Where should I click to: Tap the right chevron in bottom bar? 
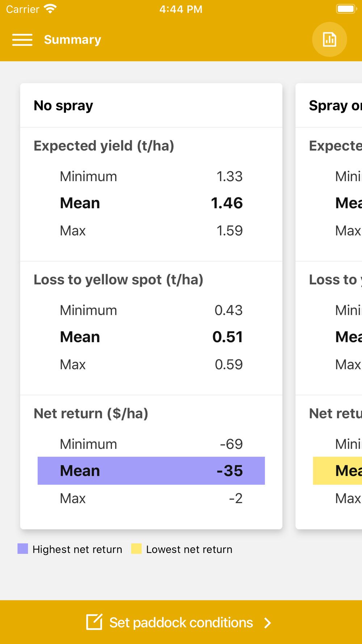coord(268,623)
